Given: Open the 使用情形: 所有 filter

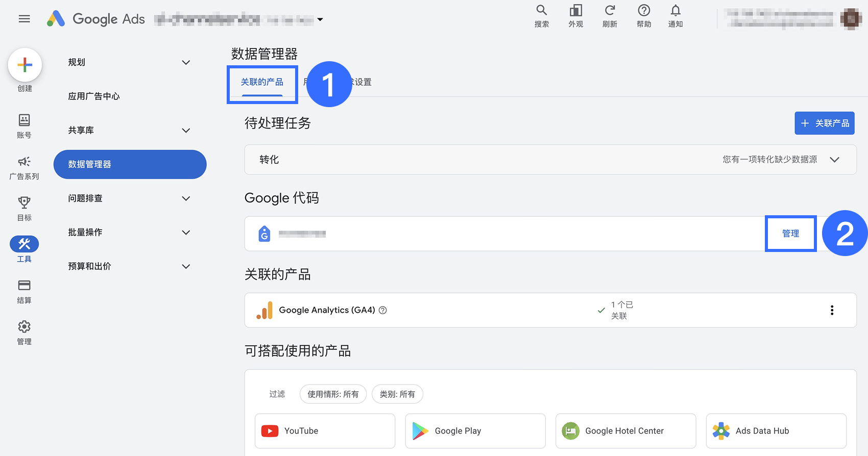Looking at the screenshot, I should (x=333, y=394).
